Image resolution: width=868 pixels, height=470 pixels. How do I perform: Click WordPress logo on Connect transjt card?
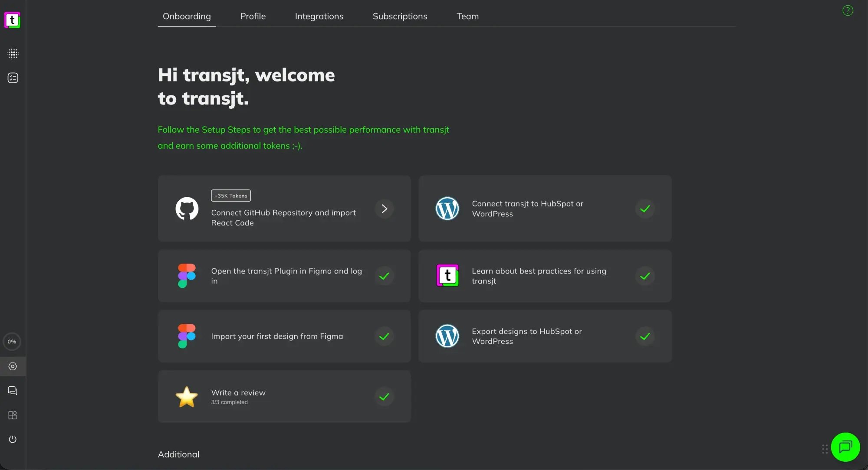[447, 209]
